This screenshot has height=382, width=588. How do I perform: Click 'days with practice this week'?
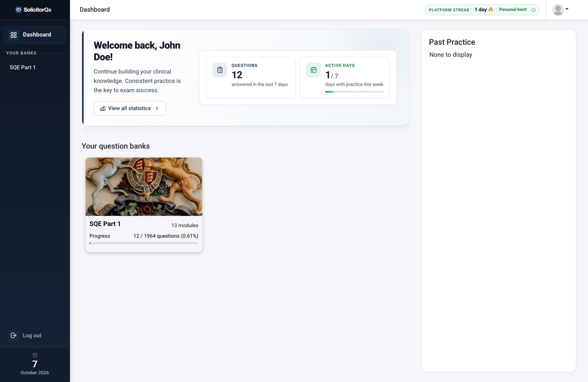point(354,84)
